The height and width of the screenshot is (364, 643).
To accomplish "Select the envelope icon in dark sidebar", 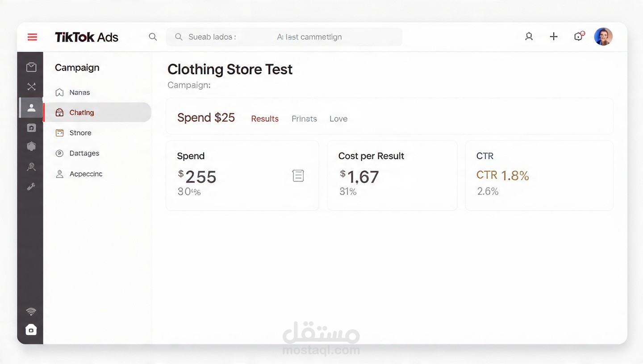I will [31, 67].
